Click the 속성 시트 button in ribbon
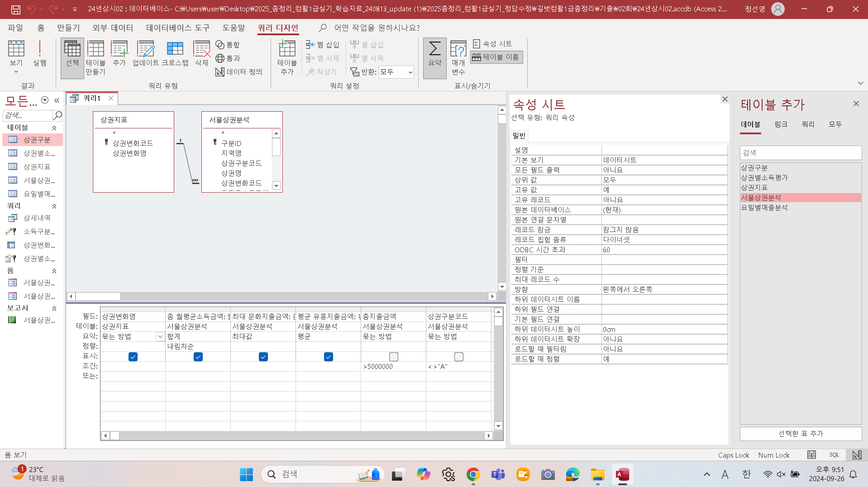Image resolution: width=868 pixels, height=487 pixels. point(492,44)
